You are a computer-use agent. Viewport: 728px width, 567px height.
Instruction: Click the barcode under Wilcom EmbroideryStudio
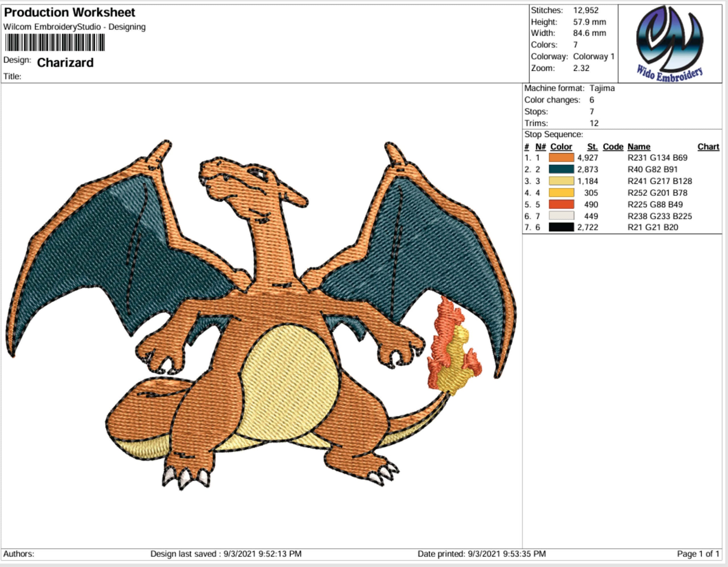point(55,42)
